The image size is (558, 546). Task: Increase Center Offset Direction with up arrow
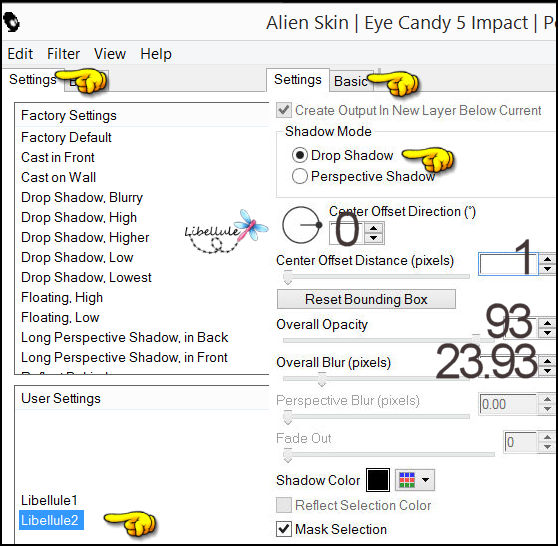pos(373,229)
